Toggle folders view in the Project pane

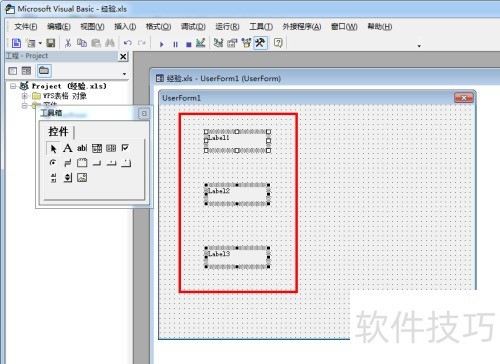44,70
